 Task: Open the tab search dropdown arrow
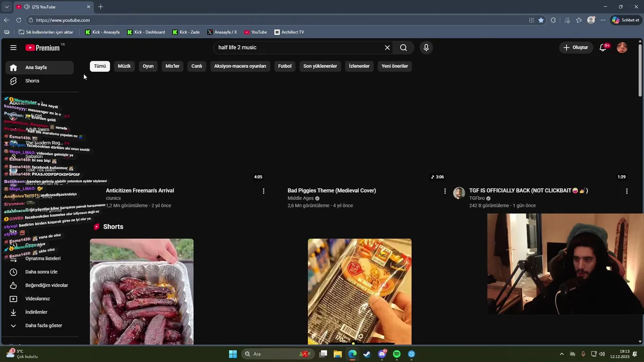pos(6,7)
